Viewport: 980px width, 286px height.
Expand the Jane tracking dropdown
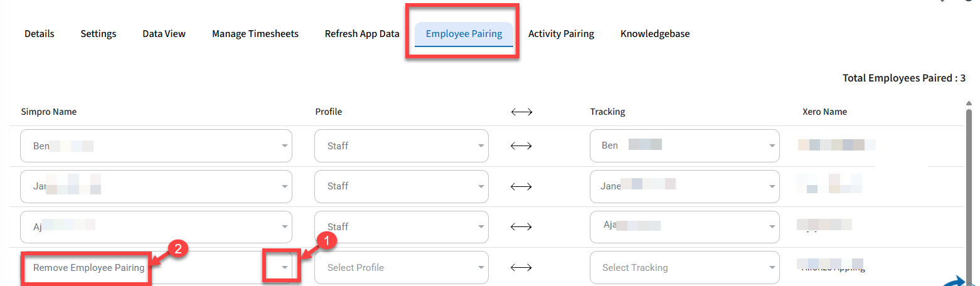[x=684, y=186]
